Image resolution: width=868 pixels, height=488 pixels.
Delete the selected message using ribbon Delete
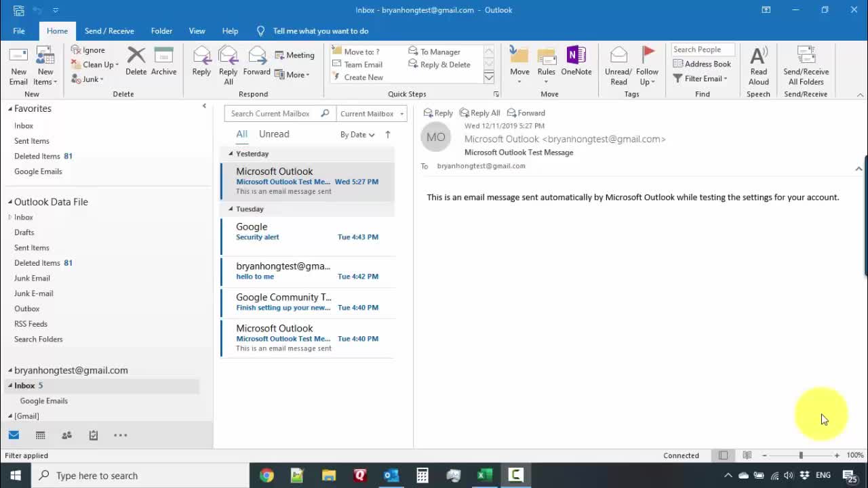pos(136,61)
